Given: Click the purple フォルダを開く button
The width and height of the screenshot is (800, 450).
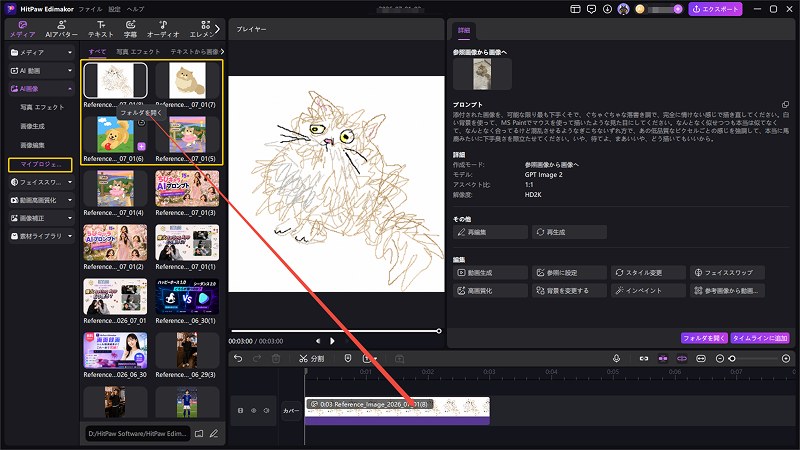Looking at the screenshot, I should 704,338.
